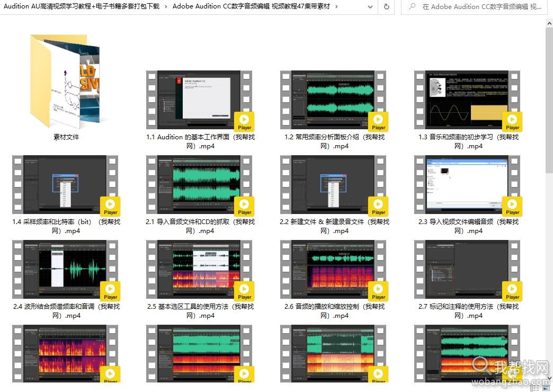Switch to large thumbnails view icon
553x392 pixels.
point(546,388)
